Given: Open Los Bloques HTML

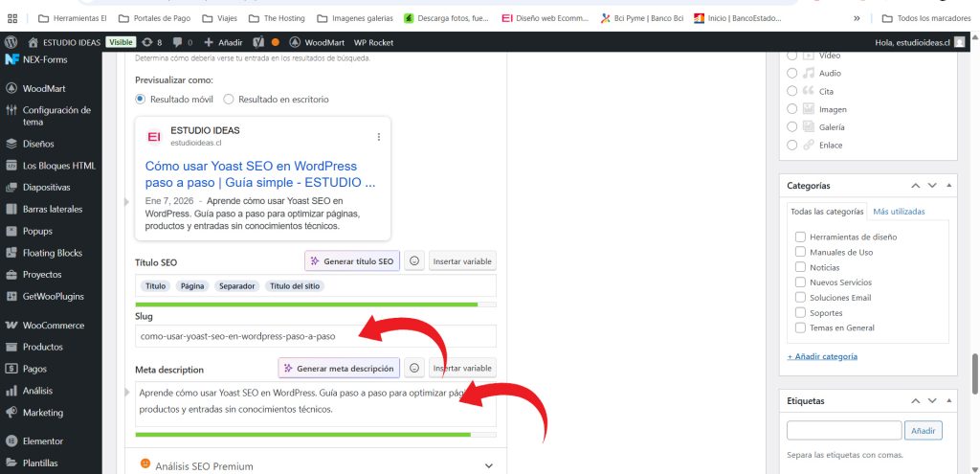Looking at the screenshot, I should (51, 166).
